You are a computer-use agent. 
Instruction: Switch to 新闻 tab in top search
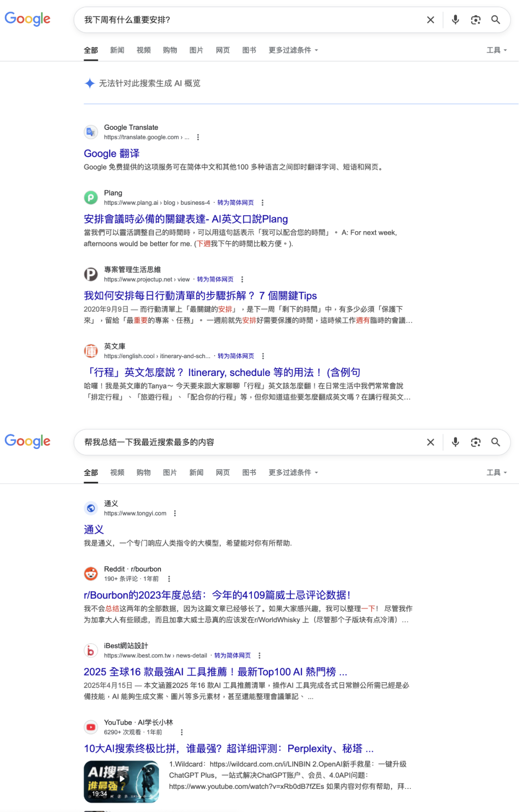click(x=117, y=50)
